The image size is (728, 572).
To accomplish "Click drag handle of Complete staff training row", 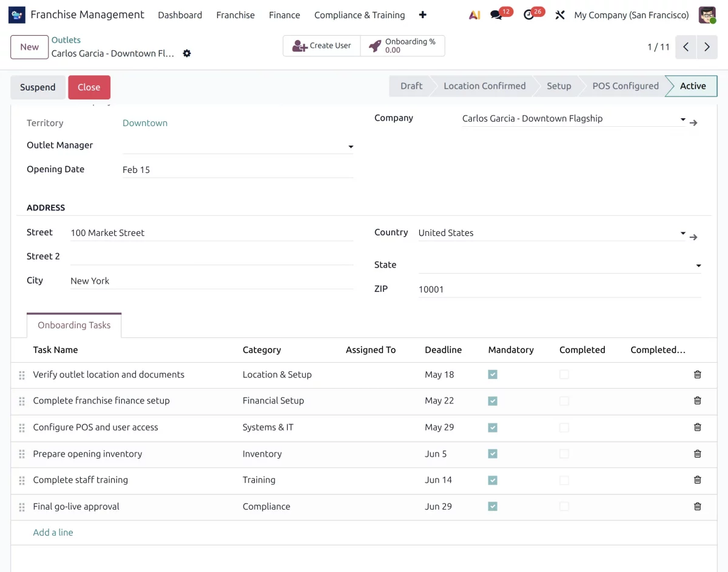I will point(22,480).
